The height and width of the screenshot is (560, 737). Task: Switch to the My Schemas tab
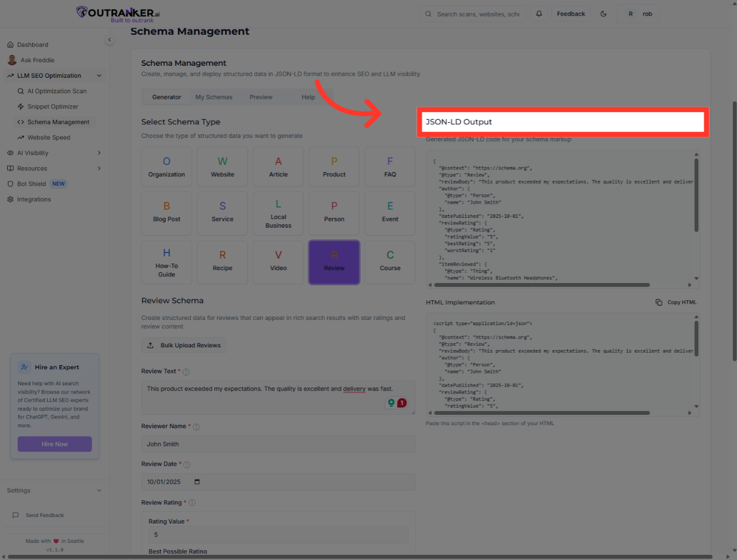tap(214, 97)
